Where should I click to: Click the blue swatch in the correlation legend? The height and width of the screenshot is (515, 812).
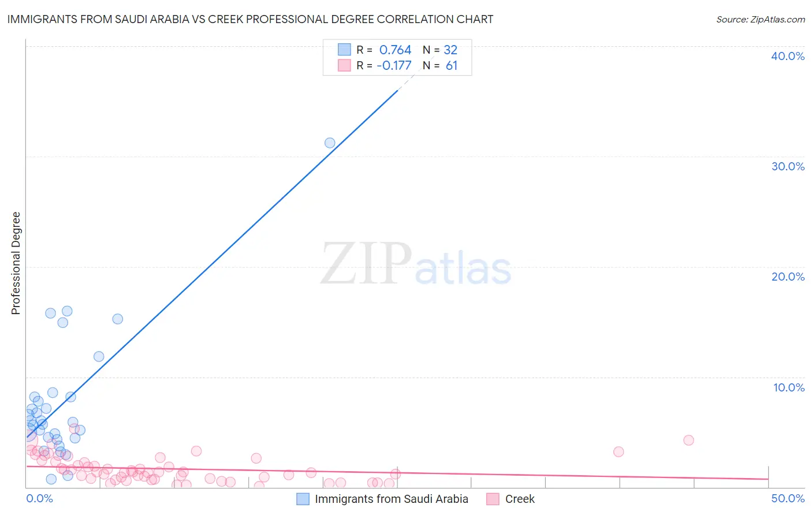344,50
